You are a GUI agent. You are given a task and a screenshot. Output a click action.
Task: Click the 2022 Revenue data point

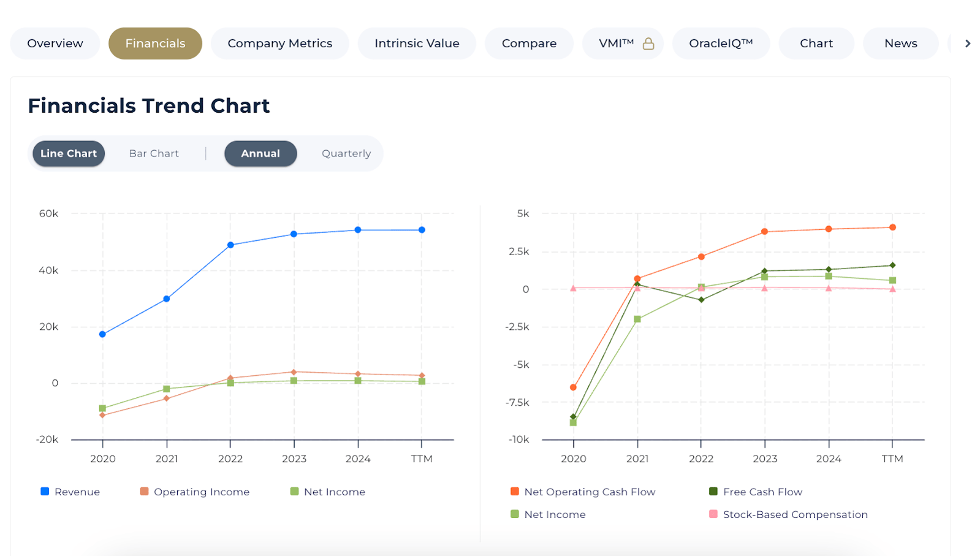(230, 245)
